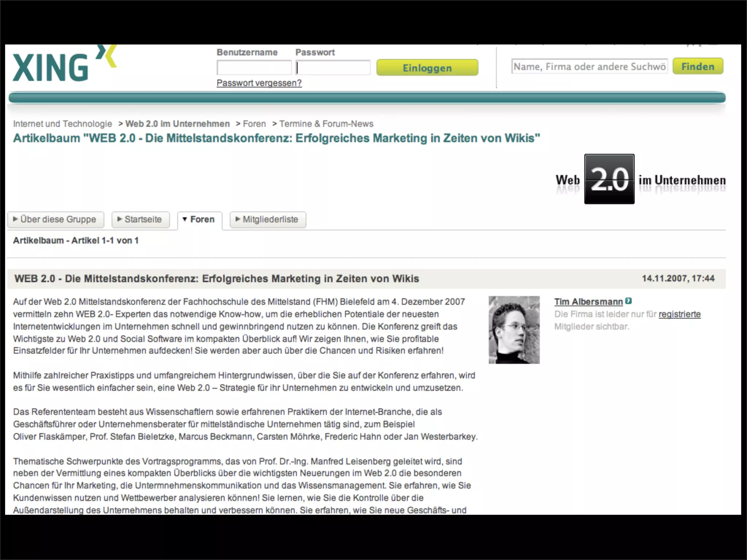Open the Passwort vergessen? link
This screenshot has height=560, width=747.
259,83
